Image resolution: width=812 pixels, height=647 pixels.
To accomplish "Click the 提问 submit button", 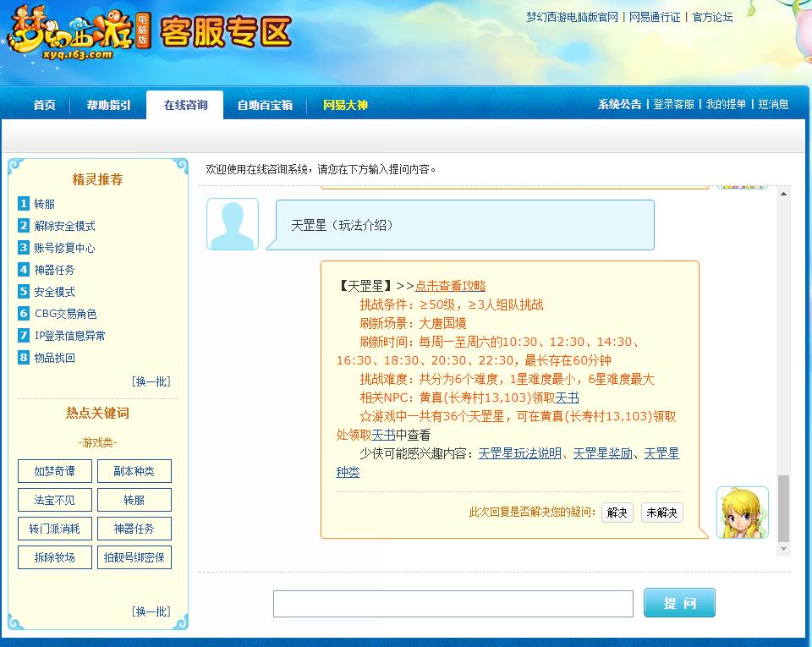I will coord(679,602).
